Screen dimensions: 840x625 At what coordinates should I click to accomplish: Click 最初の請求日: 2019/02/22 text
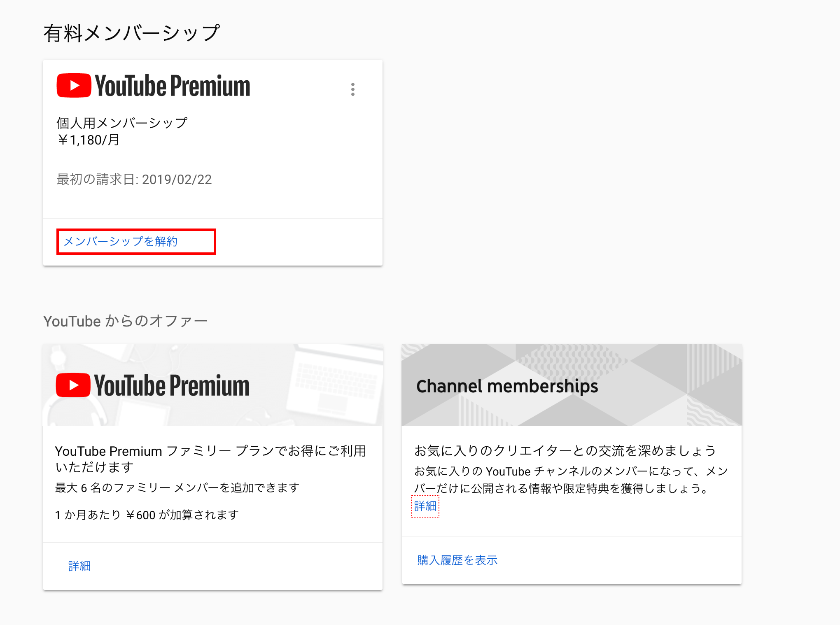[x=134, y=180]
